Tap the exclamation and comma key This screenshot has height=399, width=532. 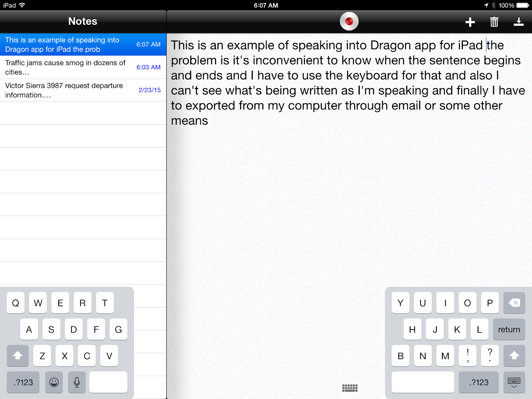467,356
